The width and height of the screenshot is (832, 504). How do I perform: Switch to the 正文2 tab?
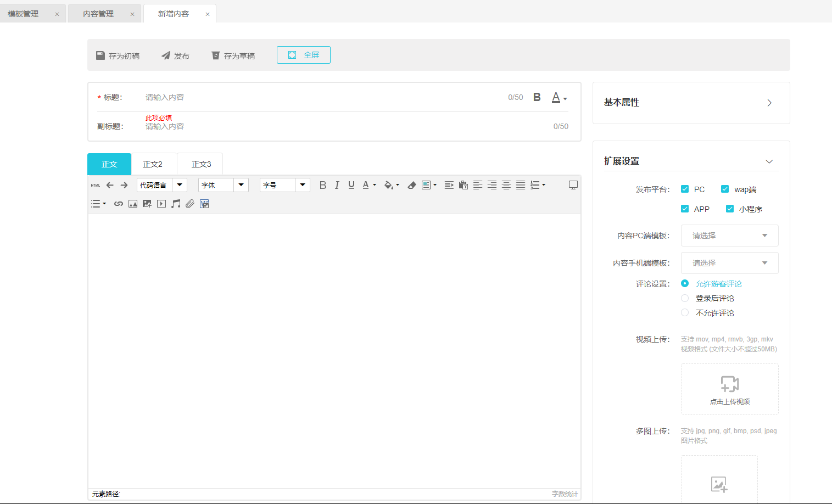click(x=153, y=164)
